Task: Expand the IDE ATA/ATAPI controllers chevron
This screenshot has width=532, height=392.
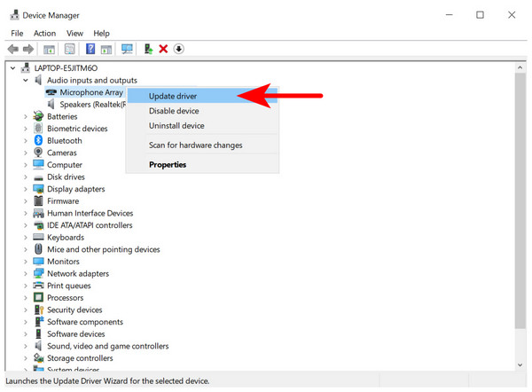Action: coord(26,225)
